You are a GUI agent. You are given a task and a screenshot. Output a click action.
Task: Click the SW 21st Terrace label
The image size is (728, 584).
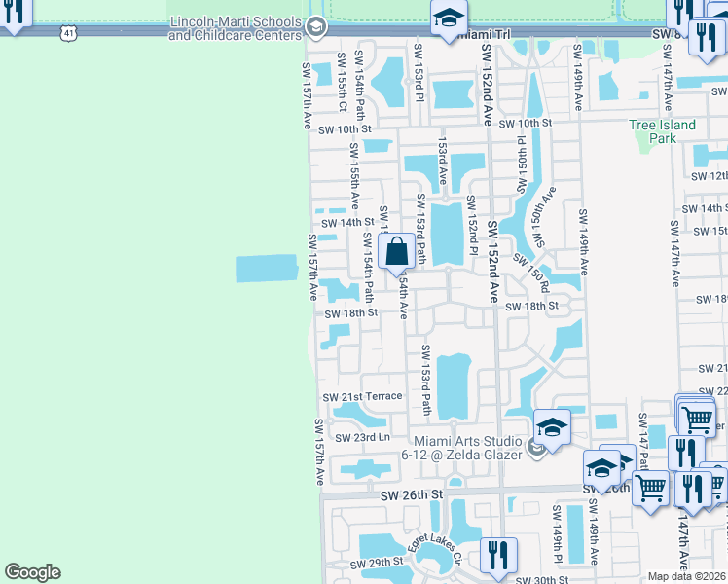click(x=362, y=397)
